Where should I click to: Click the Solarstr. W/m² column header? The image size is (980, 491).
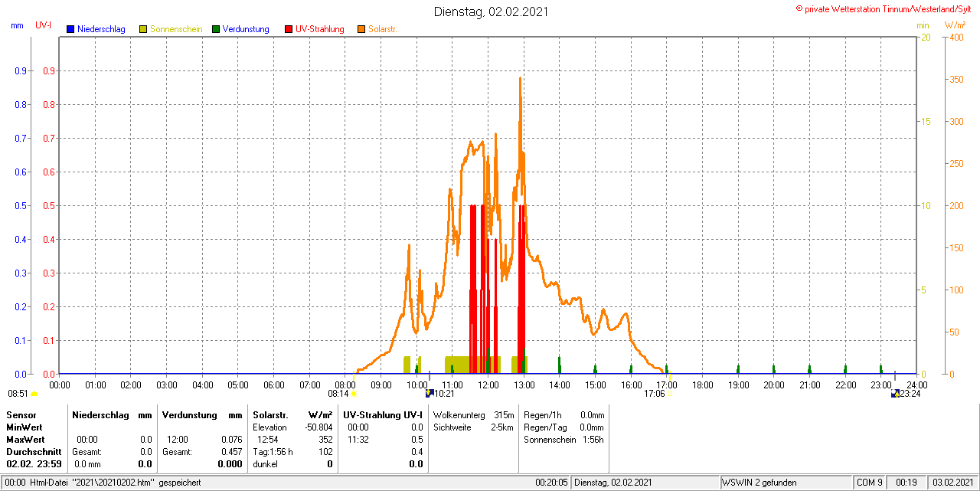click(292, 414)
